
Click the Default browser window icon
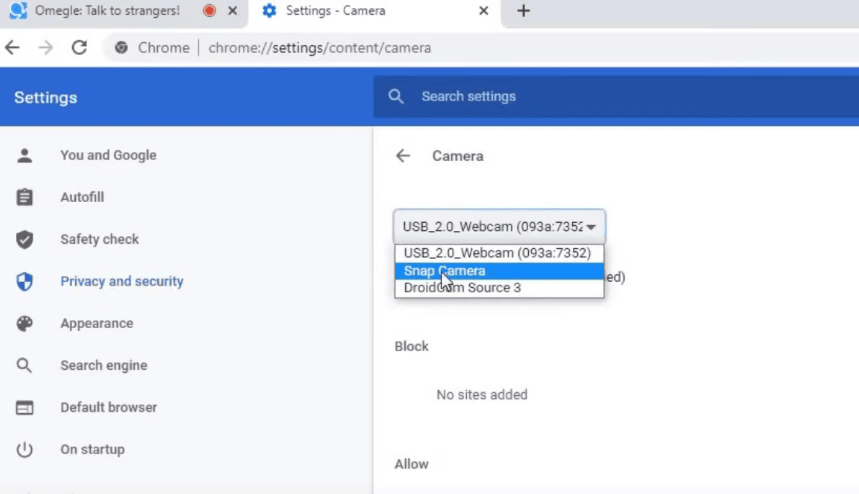point(24,407)
